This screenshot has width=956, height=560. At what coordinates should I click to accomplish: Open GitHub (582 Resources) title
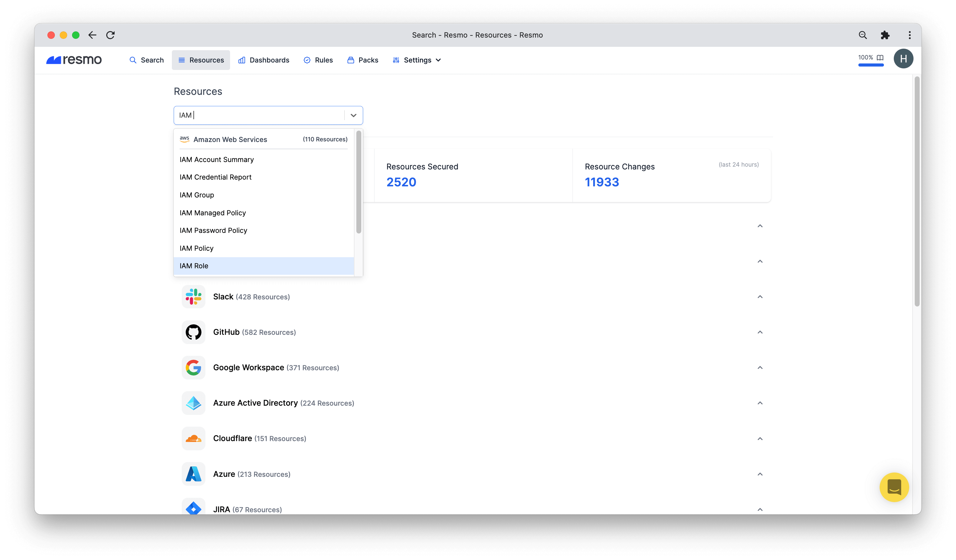(x=254, y=332)
